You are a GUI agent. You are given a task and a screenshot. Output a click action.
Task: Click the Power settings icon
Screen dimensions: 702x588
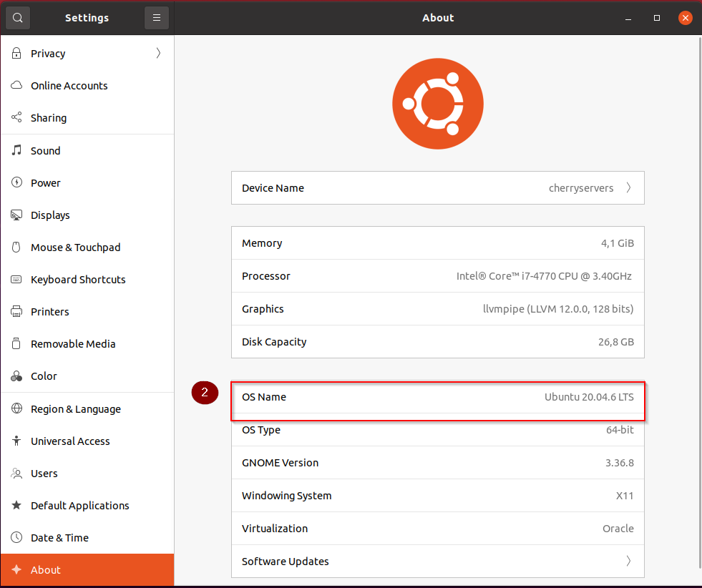tap(16, 182)
